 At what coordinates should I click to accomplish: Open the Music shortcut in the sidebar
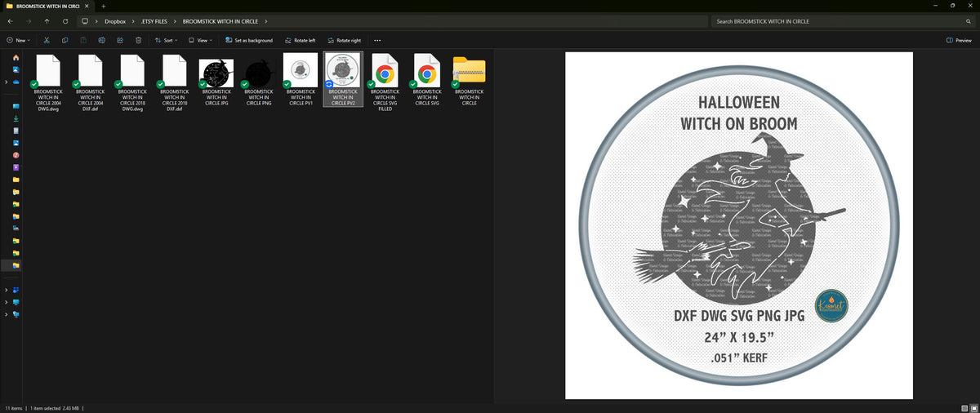[16, 155]
